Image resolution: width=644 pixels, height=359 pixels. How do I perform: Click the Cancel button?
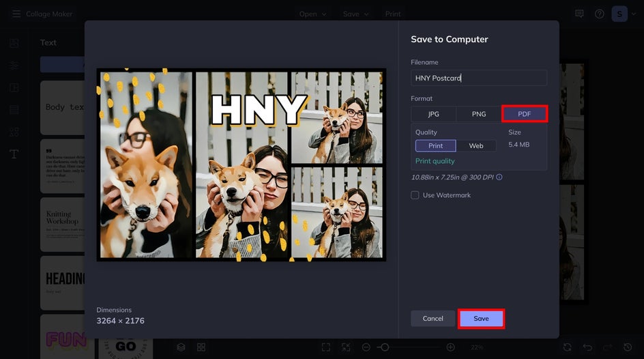[433, 318]
